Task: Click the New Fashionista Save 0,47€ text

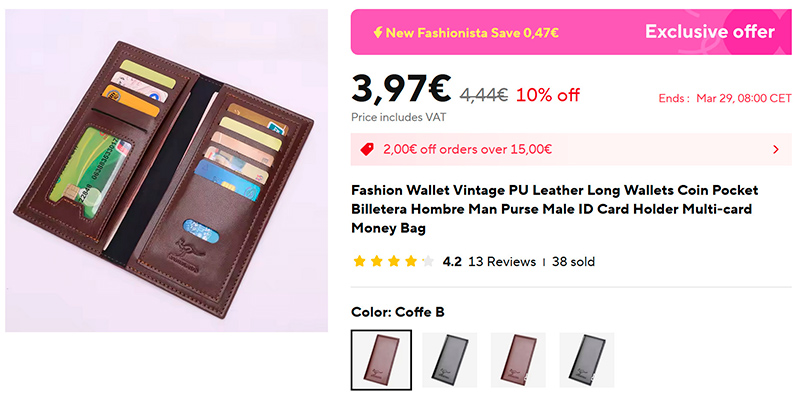Action: [472, 32]
